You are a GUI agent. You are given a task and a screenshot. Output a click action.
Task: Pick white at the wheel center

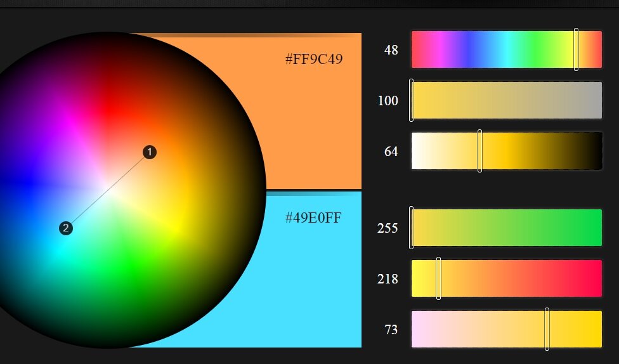pyautogui.click(x=107, y=190)
